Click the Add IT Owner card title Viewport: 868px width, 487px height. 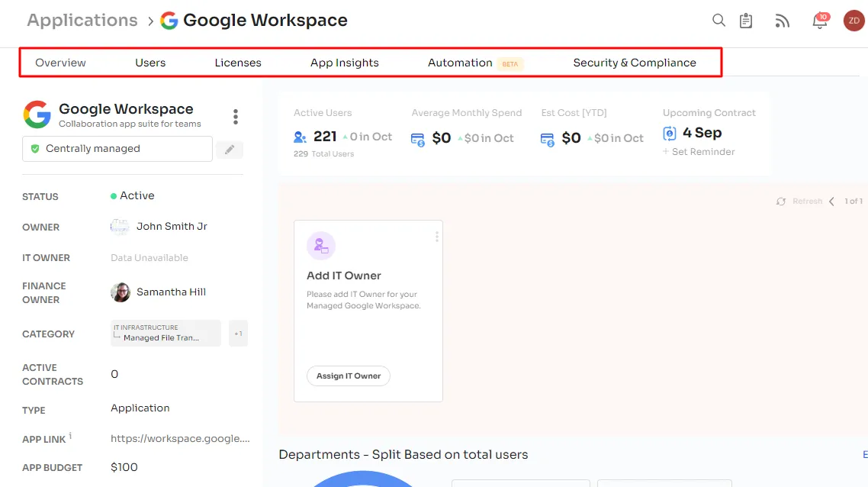click(344, 276)
